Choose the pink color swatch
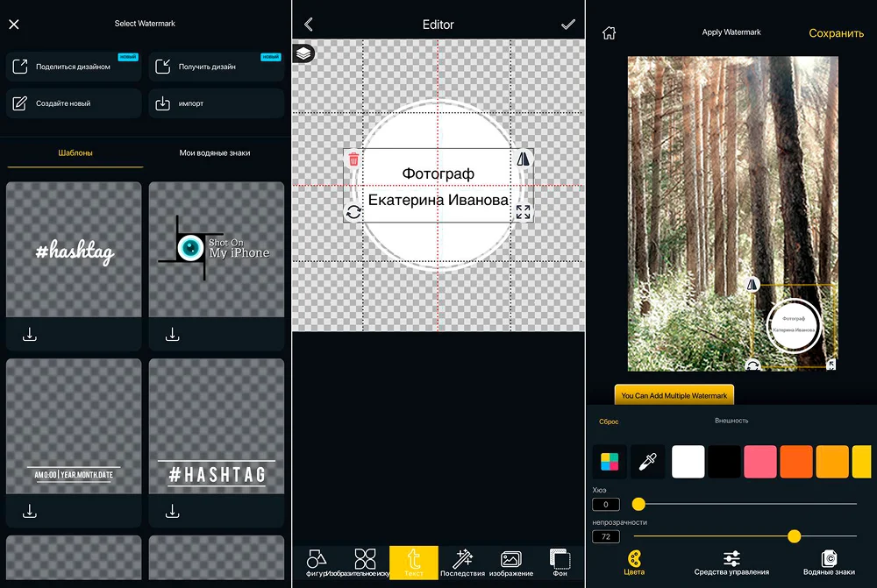 [760, 462]
